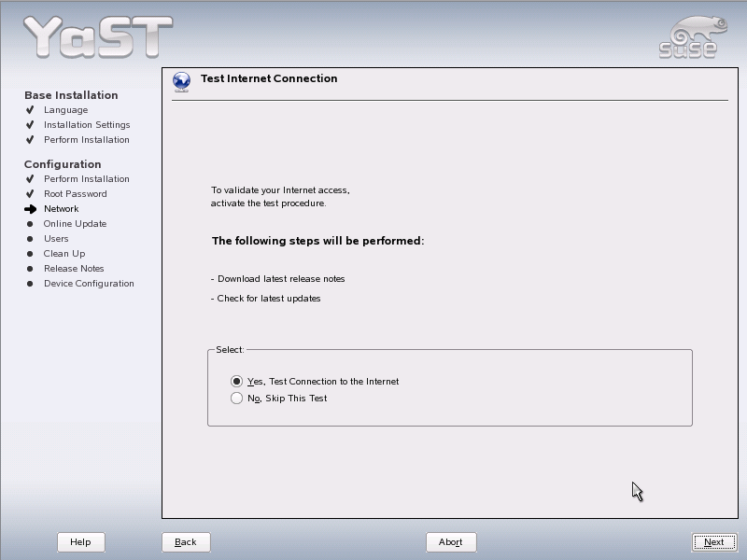Click Language in the Base Installation steps

click(65, 110)
